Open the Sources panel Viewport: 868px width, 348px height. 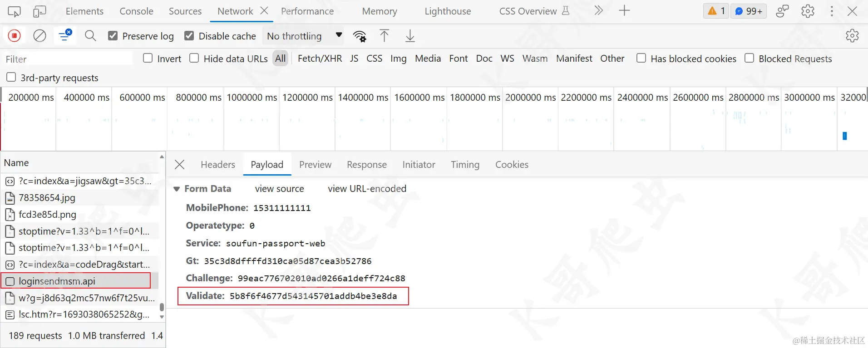[x=185, y=11]
